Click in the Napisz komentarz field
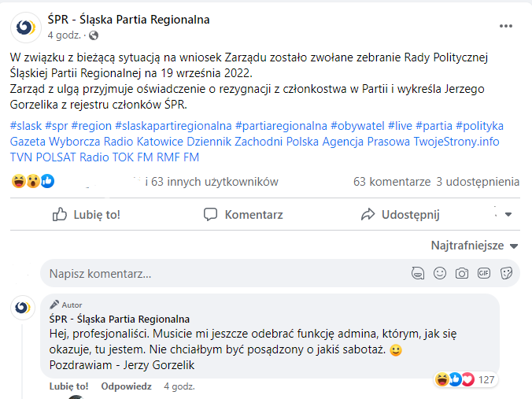 tap(220, 274)
